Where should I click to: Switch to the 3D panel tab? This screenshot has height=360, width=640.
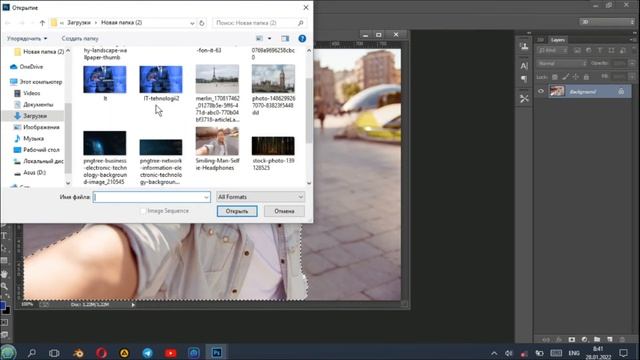(540, 40)
